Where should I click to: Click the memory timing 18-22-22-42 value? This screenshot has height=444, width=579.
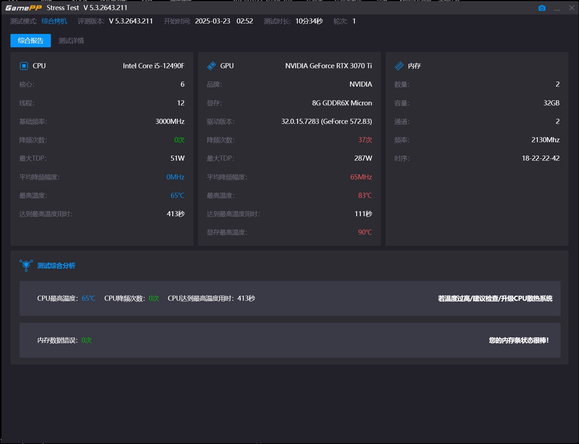(541, 158)
